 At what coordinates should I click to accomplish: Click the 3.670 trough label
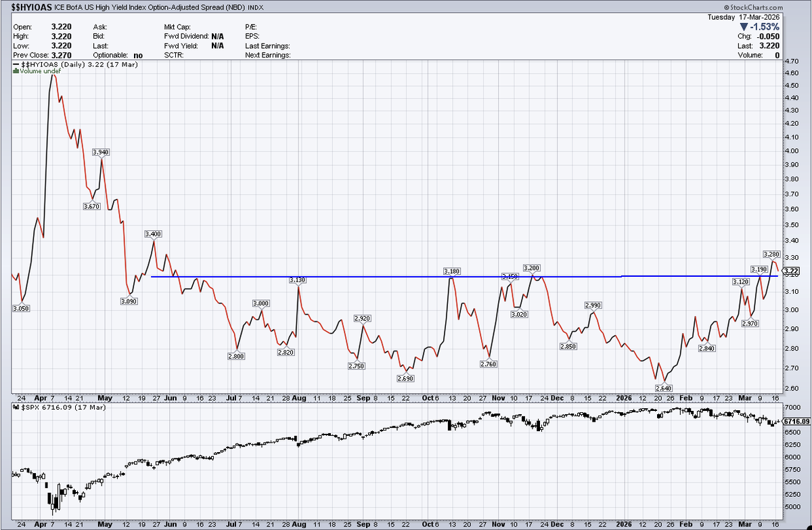pyautogui.click(x=92, y=206)
